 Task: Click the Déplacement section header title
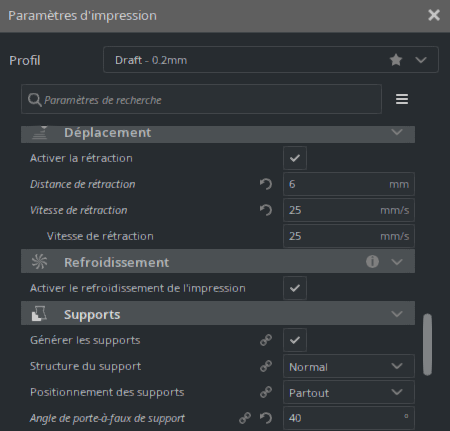coord(107,133)
